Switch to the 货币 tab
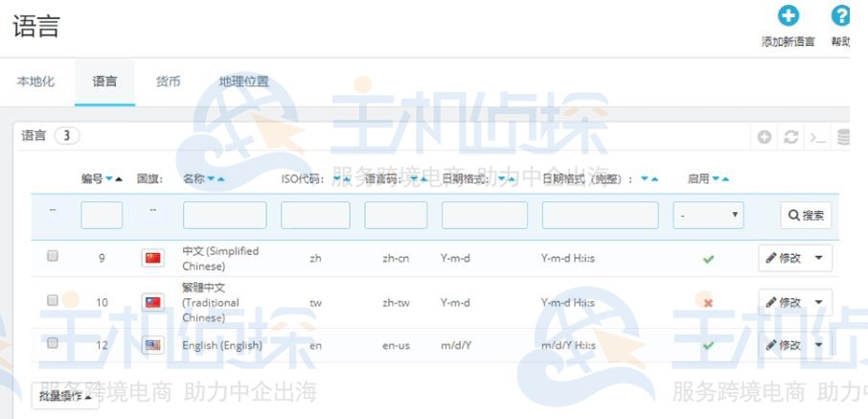Screen dimensions: 868x419 click(168, 82)
